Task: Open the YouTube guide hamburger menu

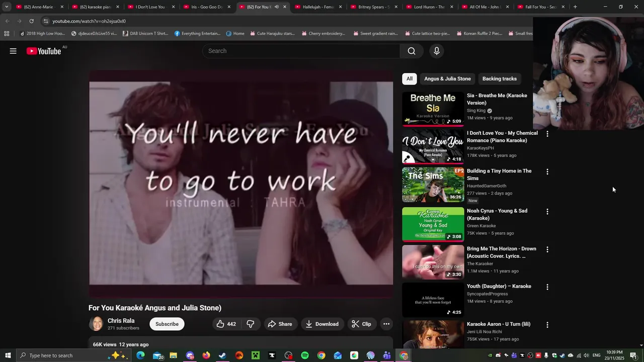Action: click(x=13, y=51)
